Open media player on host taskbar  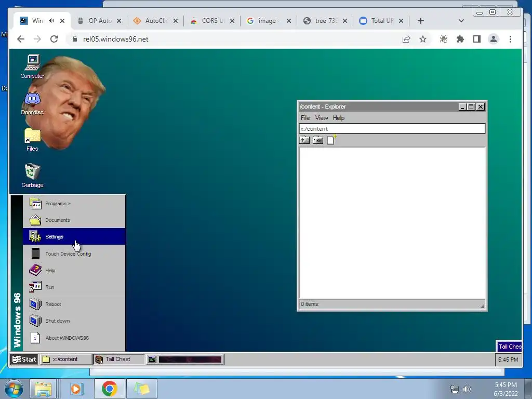click(76, 389)
